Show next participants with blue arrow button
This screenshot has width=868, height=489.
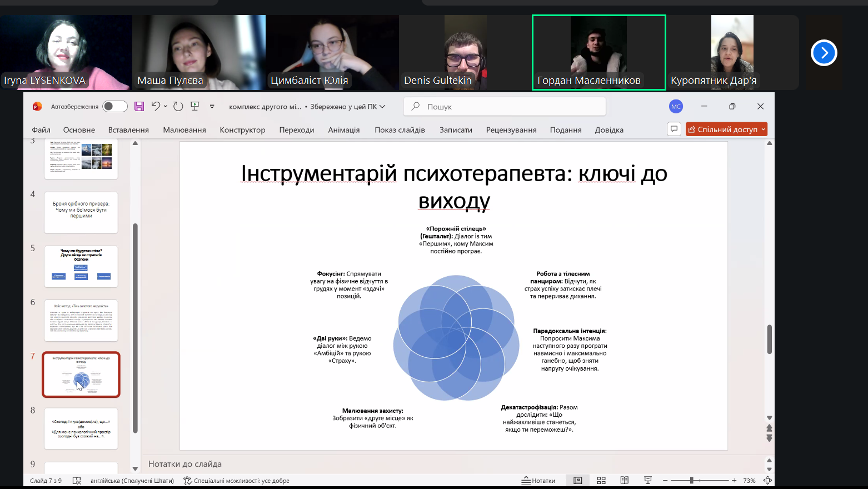point(824,53)
